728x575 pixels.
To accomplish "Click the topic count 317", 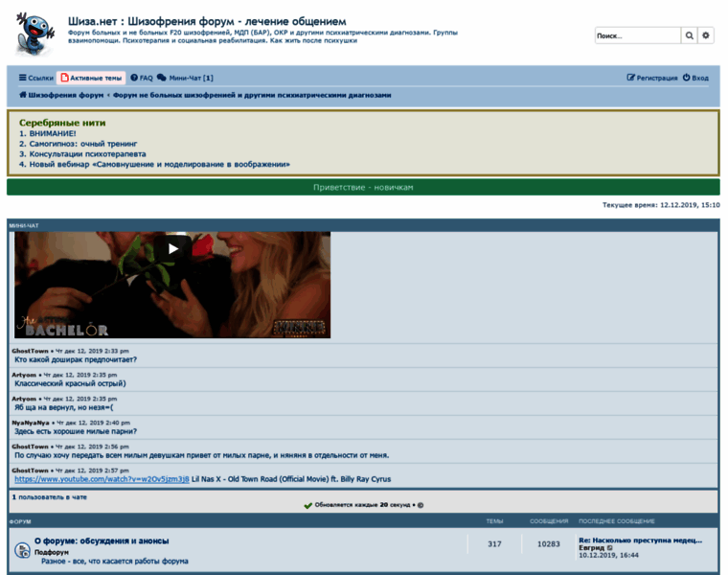I will coord(494,544).
